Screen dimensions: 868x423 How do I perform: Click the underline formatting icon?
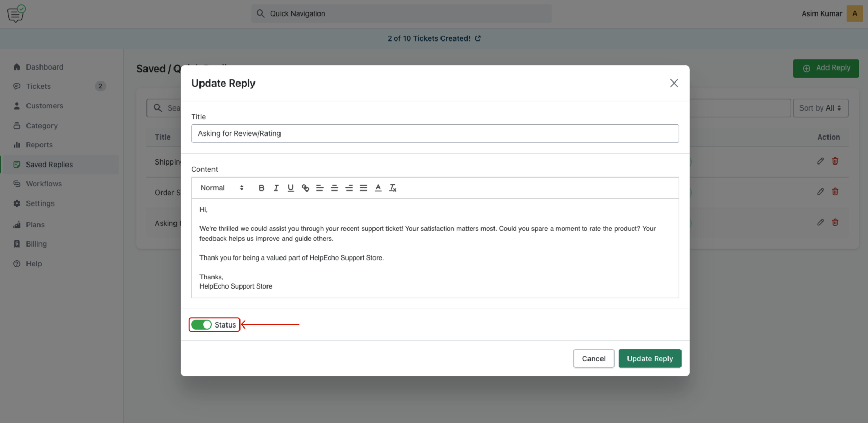[x=290, y=188]
